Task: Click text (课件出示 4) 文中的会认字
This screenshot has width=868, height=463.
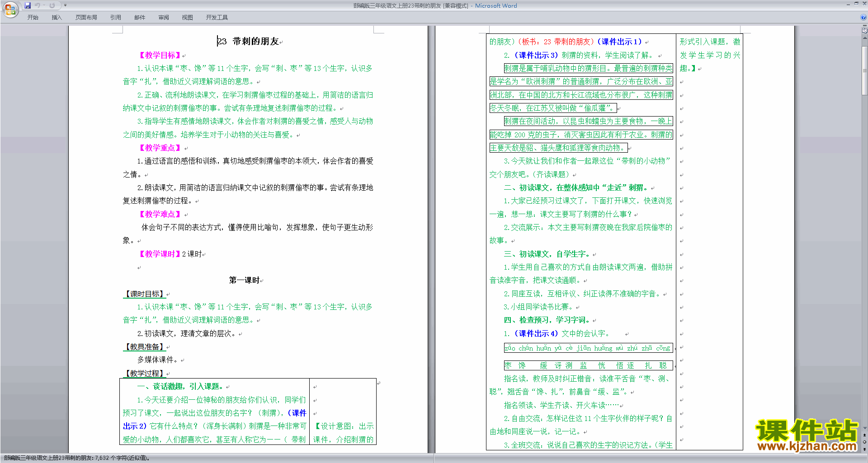Action: point(562,333)
